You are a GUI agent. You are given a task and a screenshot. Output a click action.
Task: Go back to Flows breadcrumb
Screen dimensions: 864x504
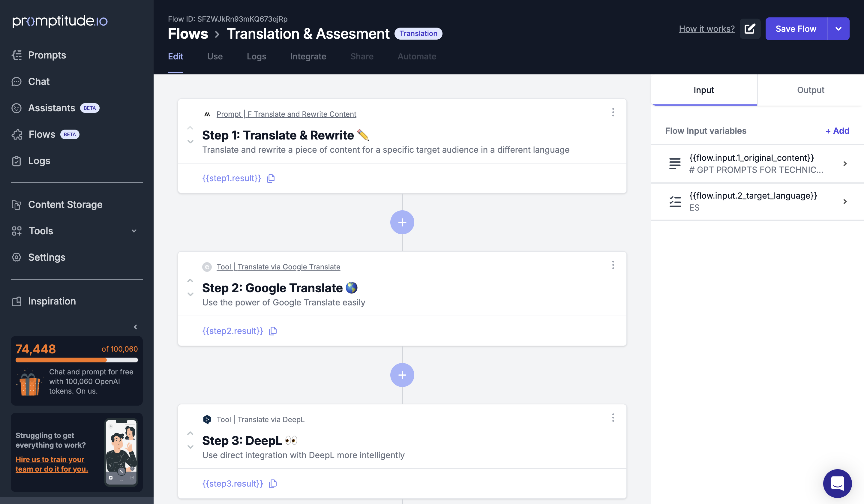[x=188, y=34]
